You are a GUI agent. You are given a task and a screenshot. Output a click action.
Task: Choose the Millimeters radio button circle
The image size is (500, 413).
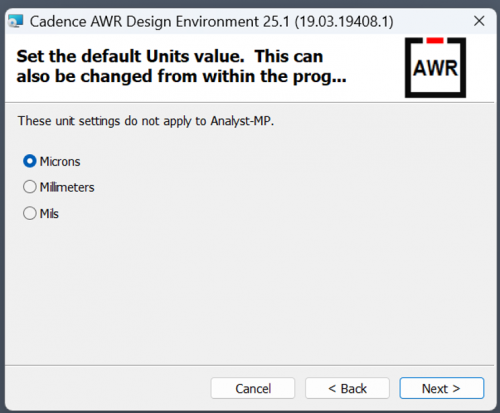[x=30, y=187]
